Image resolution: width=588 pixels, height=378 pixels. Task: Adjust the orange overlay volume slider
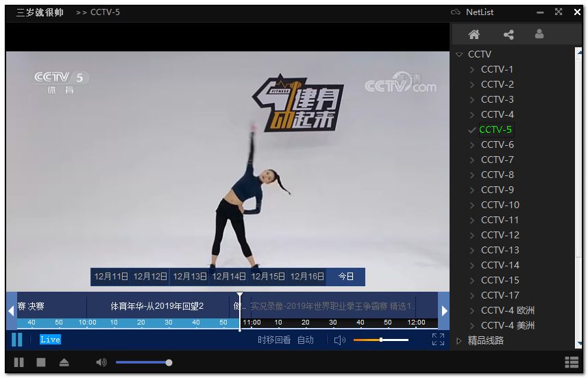click(381, 340)
